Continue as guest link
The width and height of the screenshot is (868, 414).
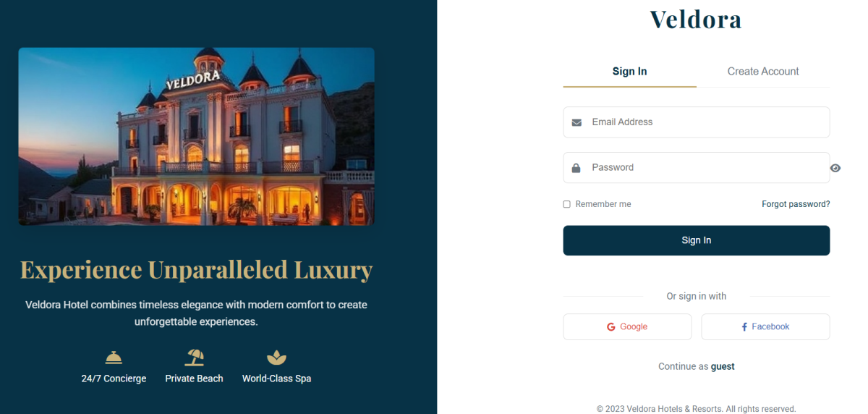tap(723, 366)
